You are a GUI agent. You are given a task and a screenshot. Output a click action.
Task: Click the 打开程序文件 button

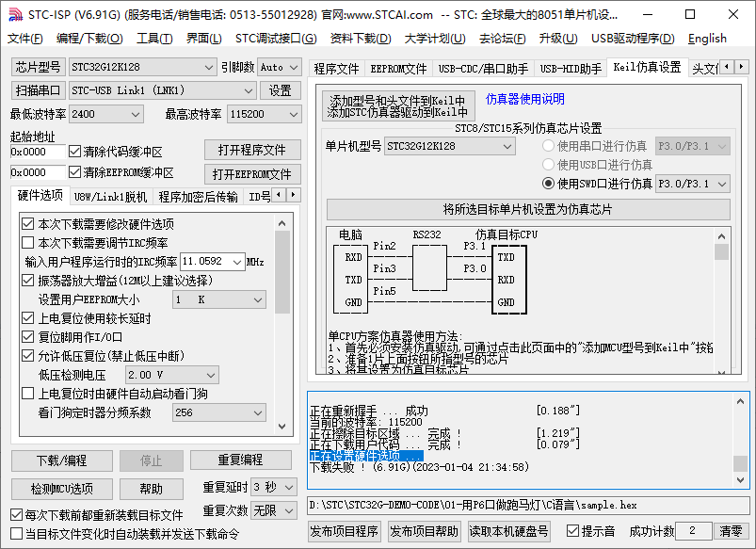click(x=252, y=150)
